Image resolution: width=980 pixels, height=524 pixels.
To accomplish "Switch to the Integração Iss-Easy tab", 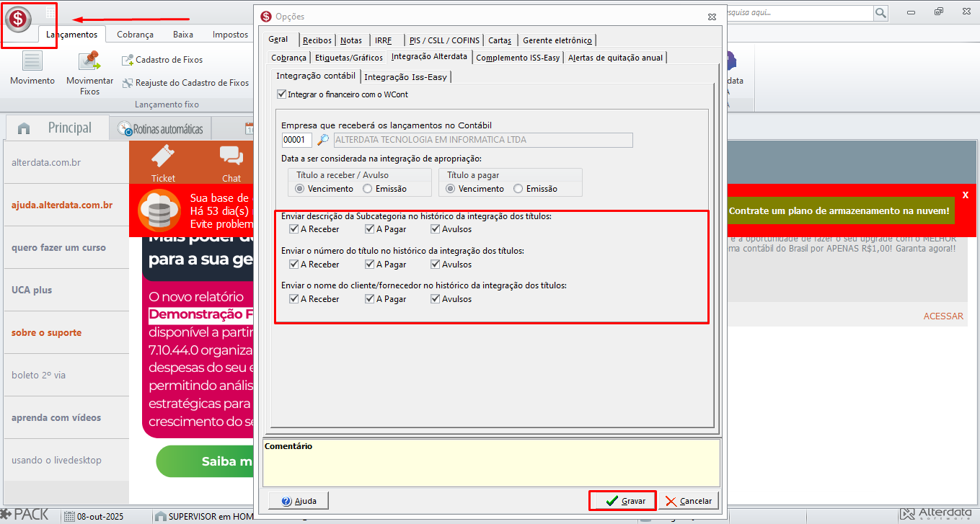I will (x=405, y=77).
